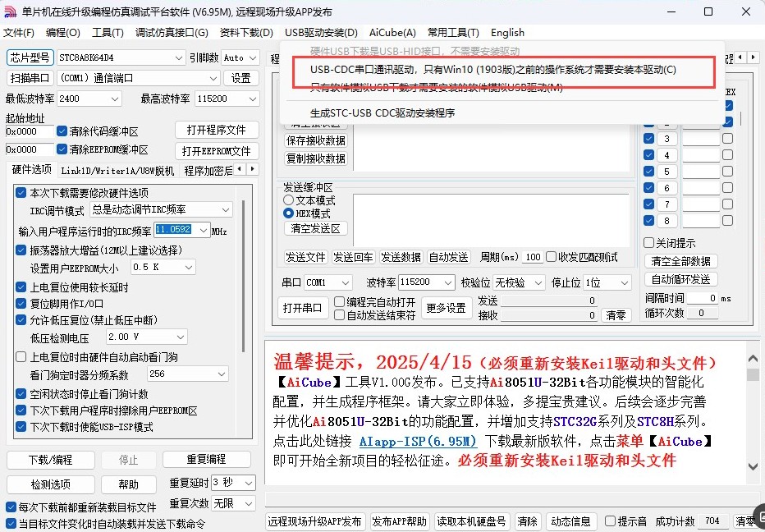Click 自动发送 button
Image resolution: width=765 pixels, height=532 pixels.
(448, 257)
